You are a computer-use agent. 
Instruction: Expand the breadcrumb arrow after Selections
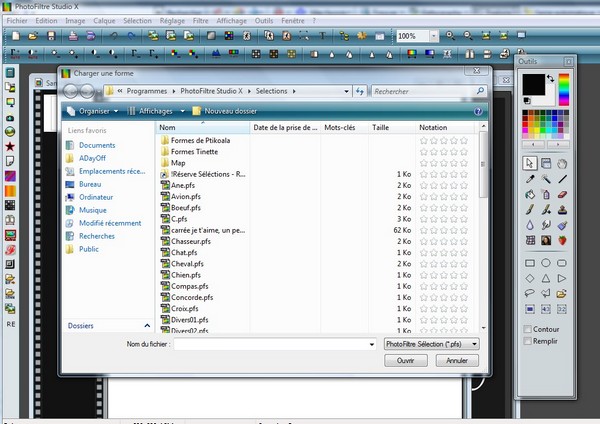point(294,91)
